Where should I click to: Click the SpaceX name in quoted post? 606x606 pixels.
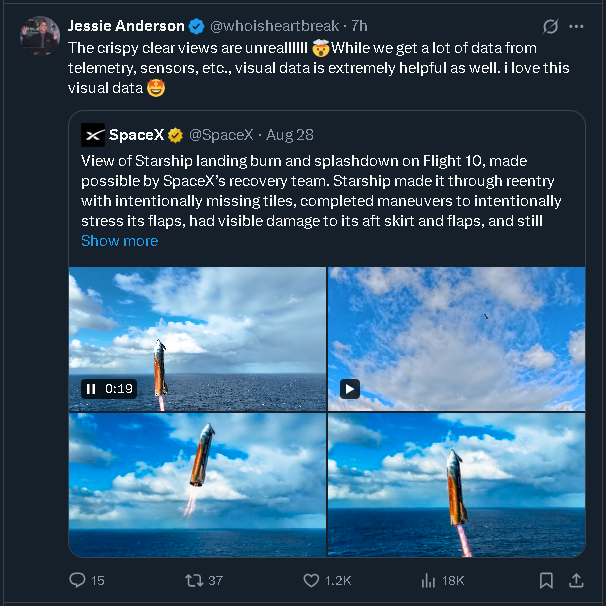[136, 134]
